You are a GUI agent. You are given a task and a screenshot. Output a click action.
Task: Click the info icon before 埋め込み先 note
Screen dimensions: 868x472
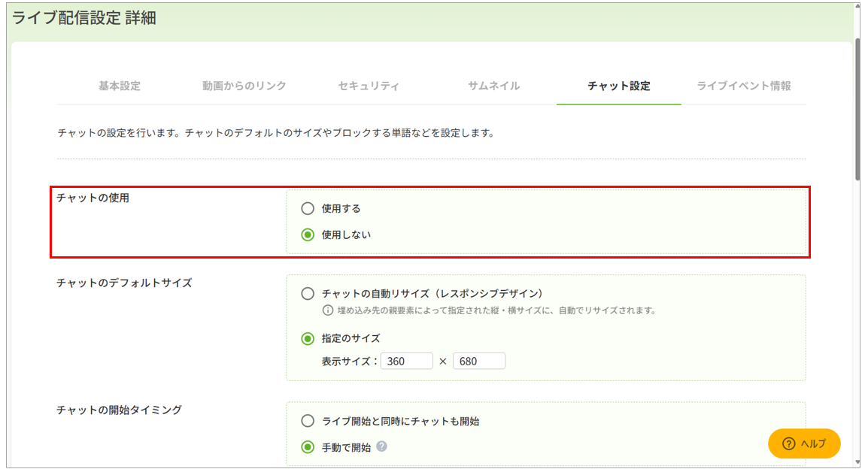pyautogui.click(x=327, y=310)
